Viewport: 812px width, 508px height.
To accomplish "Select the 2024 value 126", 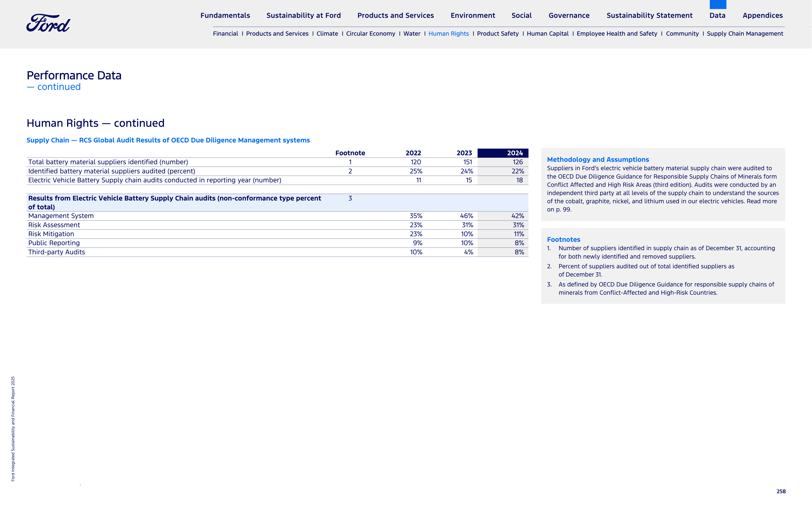I will (518, 162).
